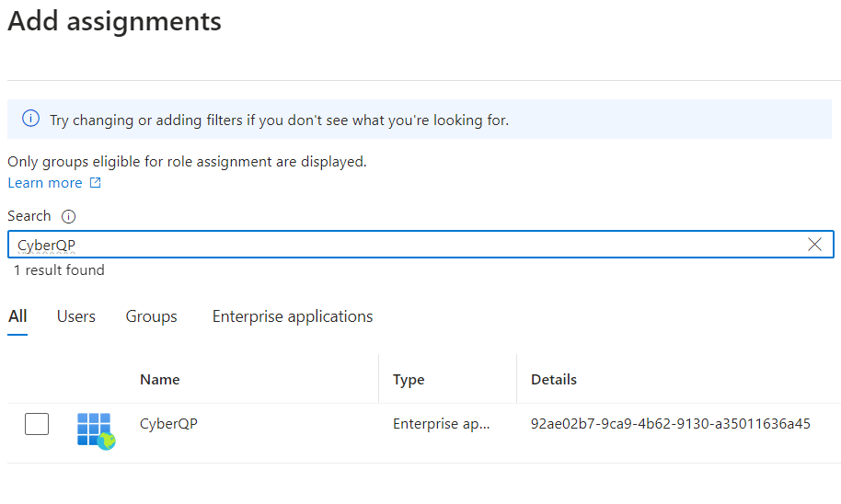Sort by the Name column header
Viewport: 841px width, 504px height.
tap(160, 380)
